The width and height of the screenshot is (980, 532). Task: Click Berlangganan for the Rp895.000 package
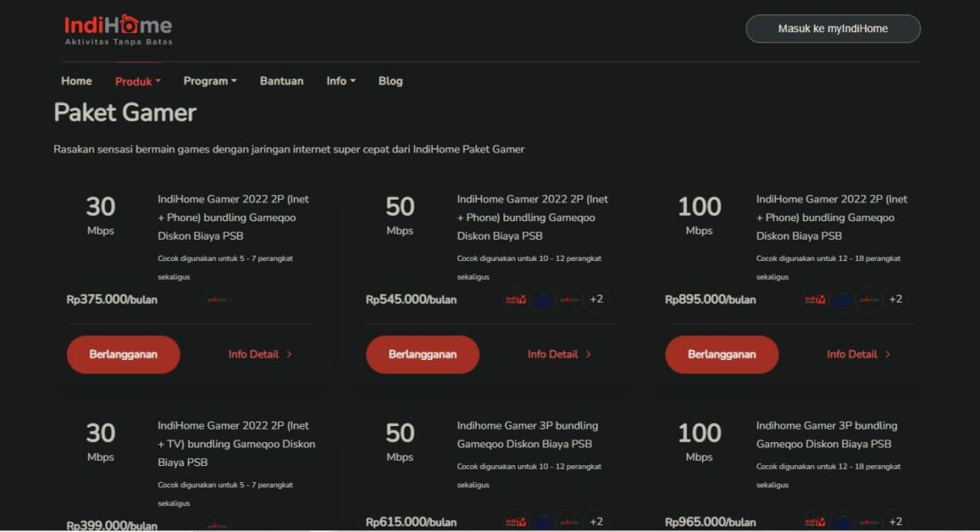722,355
